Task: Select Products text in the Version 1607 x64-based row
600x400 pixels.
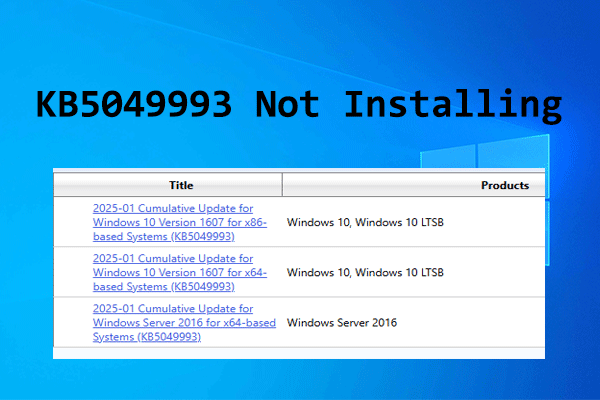Action: pyautogui.click(x=365, y=273)
